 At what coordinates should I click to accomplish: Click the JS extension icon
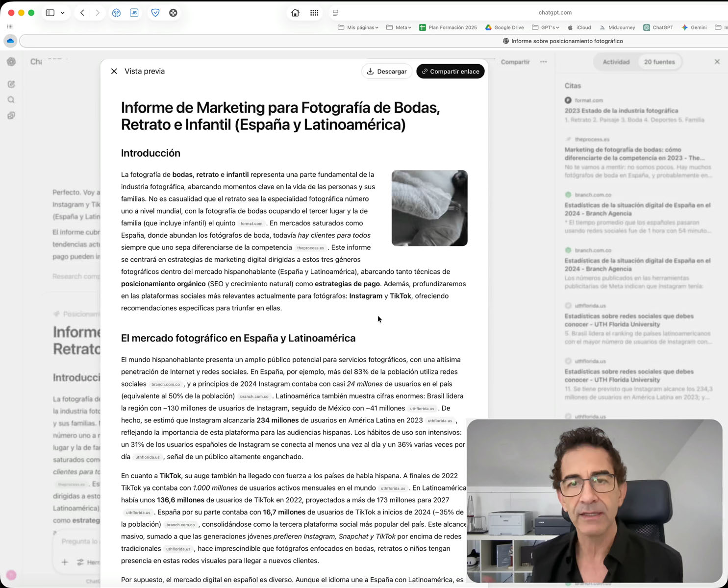click(x=134, y=13)
